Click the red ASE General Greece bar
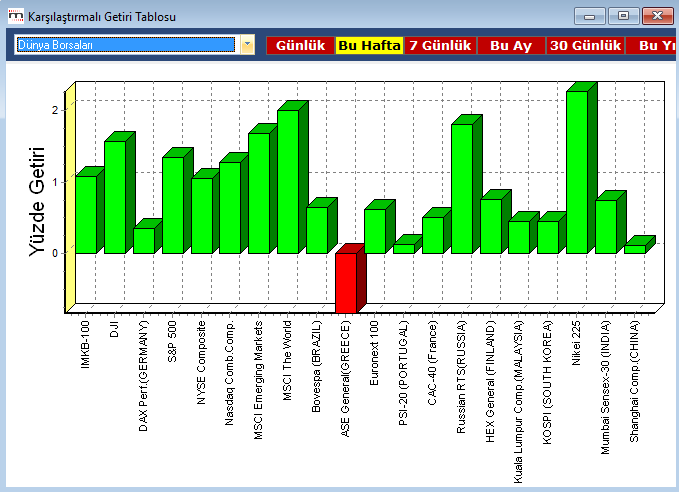This screenshot has width=679, height=492. [346, 283]
